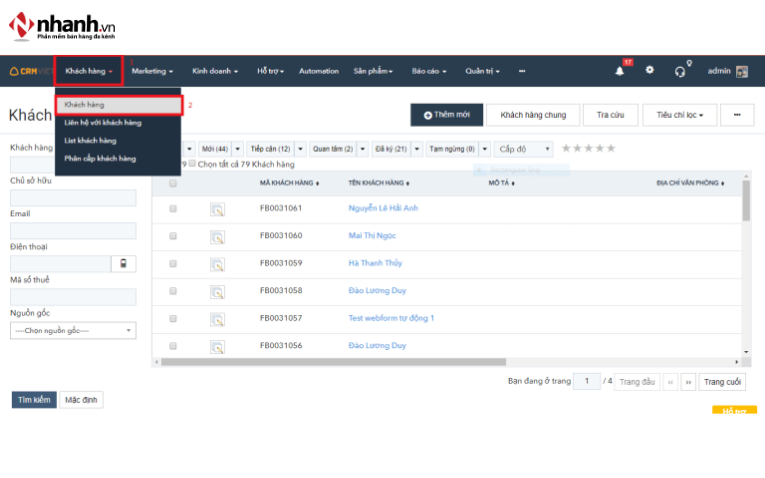This screenshot has height=478, width=765.
Task: Click the support headset icon
Action: pos(680,71)
